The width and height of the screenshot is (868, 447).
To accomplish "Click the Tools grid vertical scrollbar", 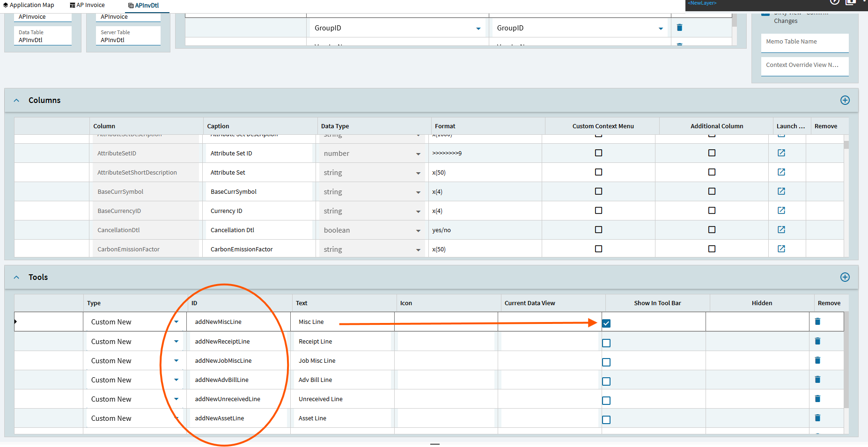I will (846, 360).
